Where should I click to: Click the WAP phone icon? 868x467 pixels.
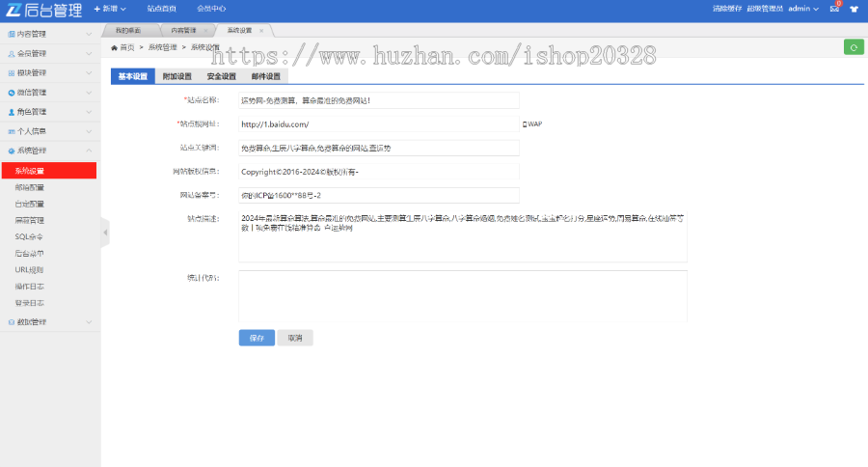pyautogui.click(x=525, y=124)
